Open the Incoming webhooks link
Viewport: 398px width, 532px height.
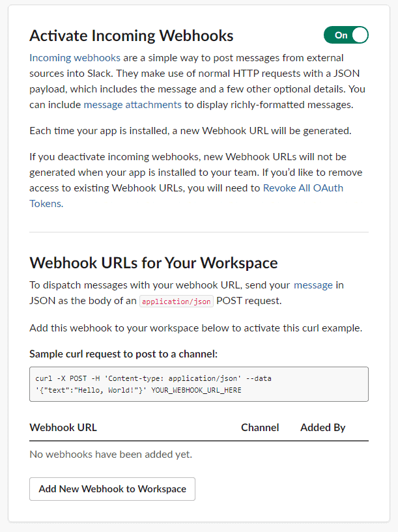75,58
